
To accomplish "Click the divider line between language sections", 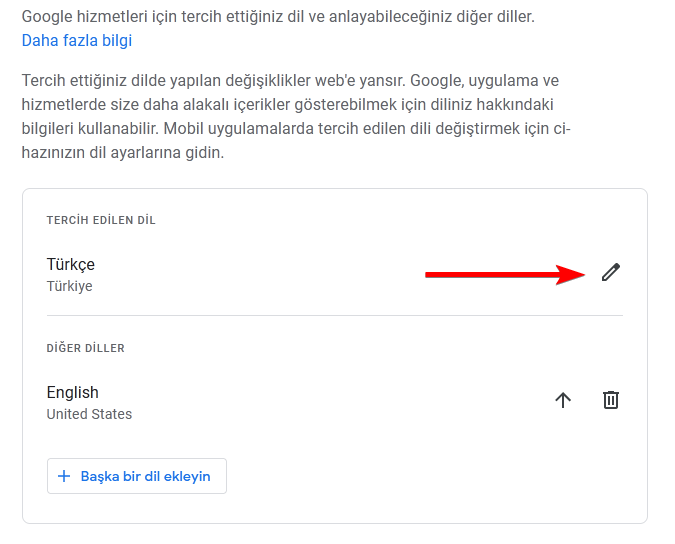I will pos(334,316).
